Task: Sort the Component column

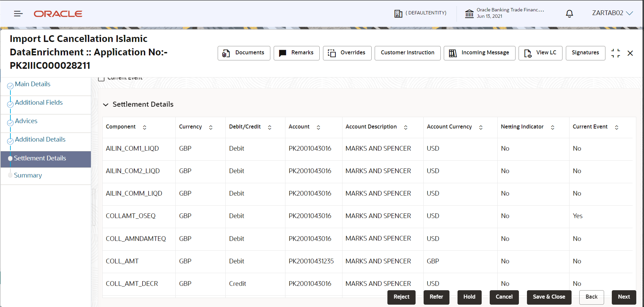Action: (x=145, y=127)
